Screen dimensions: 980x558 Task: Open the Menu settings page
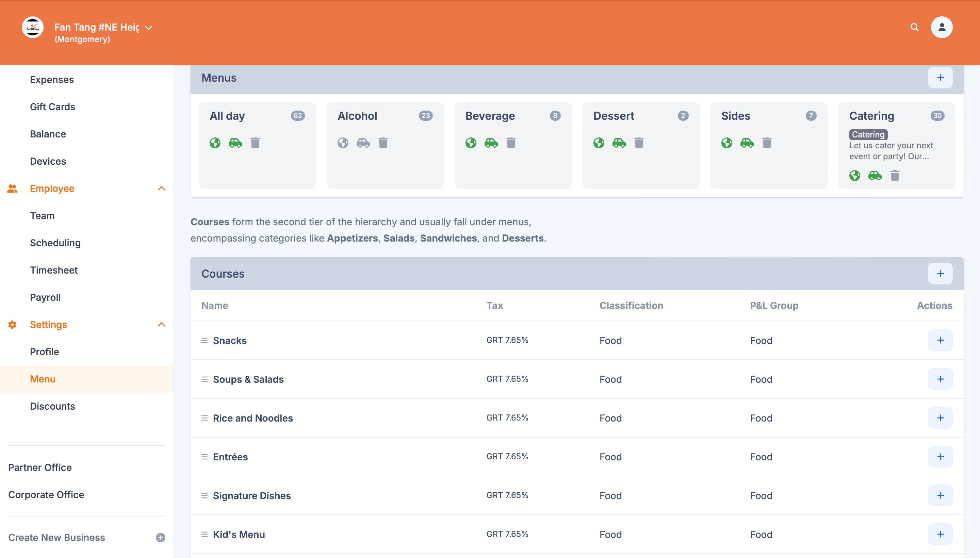[x=43, y=379]
